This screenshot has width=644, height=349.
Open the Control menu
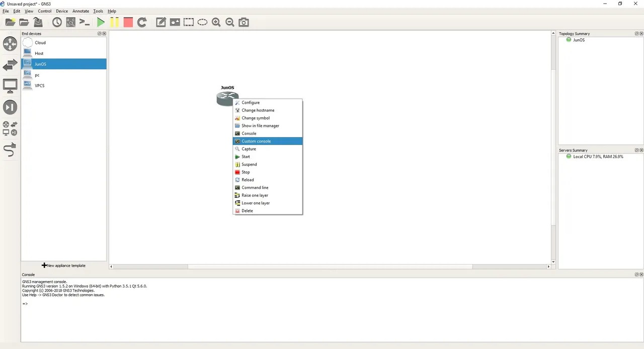tap(45, 11)
